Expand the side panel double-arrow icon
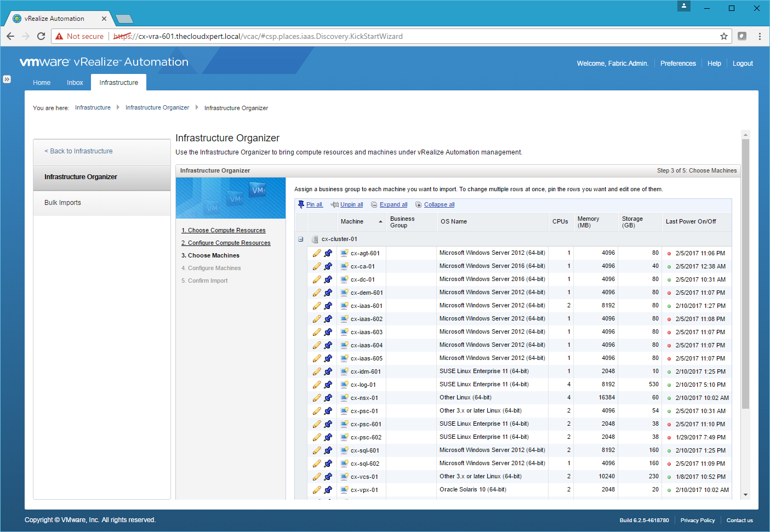This screenshot has width=770, height=532. (x=7, y=79)
